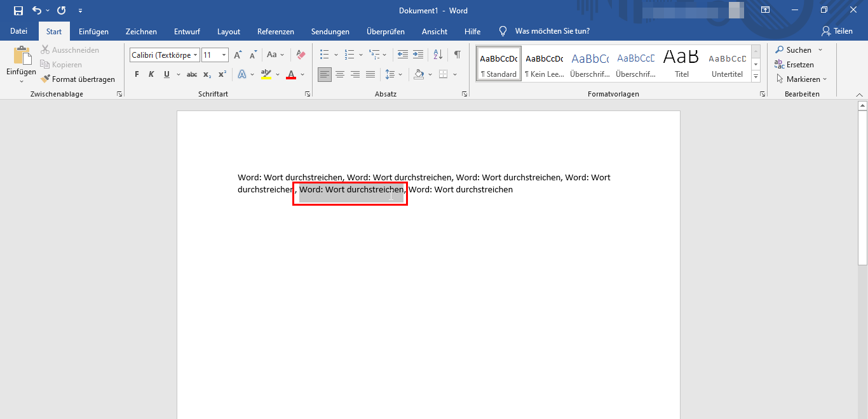Start a bulleted list
868x419 pixels.
pyautogui.click(x=325, y=55)
